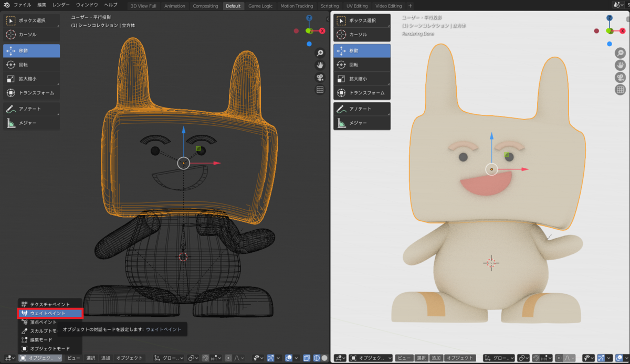Choose テクスチャペイント from mode menu

(x=50, y=304)
